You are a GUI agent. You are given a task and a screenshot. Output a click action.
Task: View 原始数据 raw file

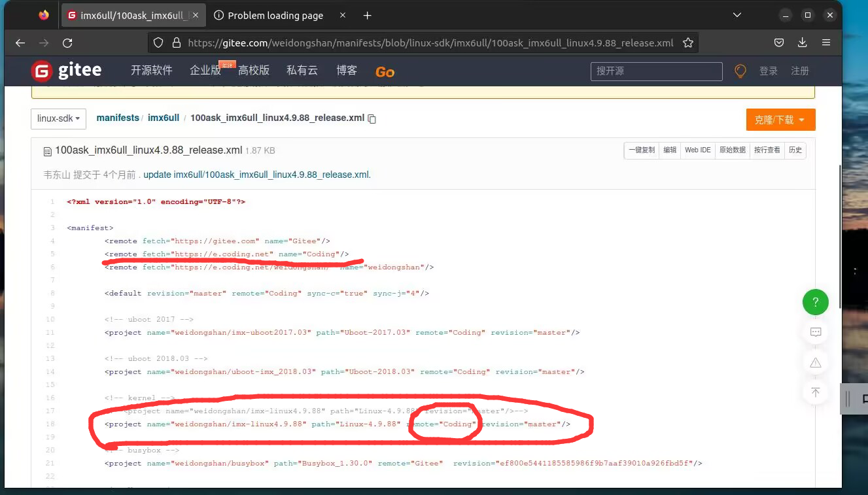tap(732, 150)
